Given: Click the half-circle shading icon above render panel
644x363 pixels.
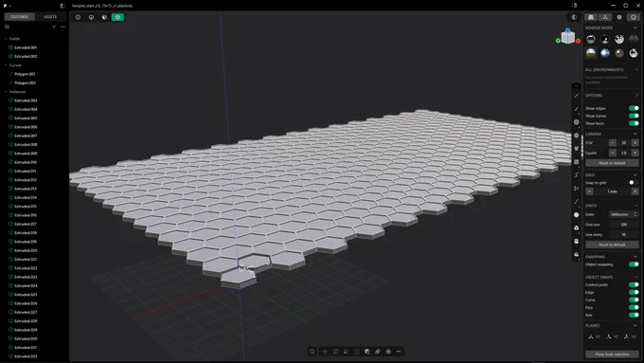Looking at the screenshot, I should click(x=574, y=17).
